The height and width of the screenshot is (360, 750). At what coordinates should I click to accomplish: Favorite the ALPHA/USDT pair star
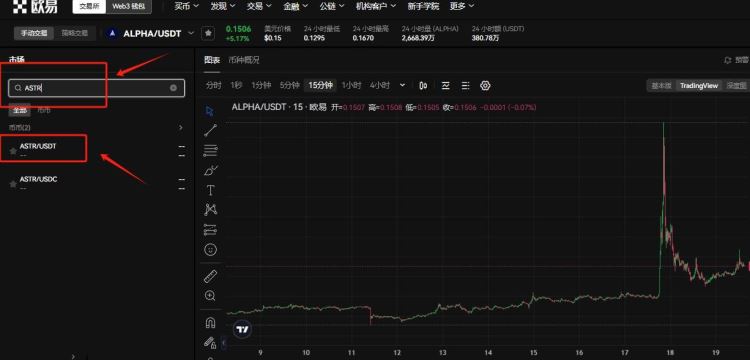click(x=208, y=33)
